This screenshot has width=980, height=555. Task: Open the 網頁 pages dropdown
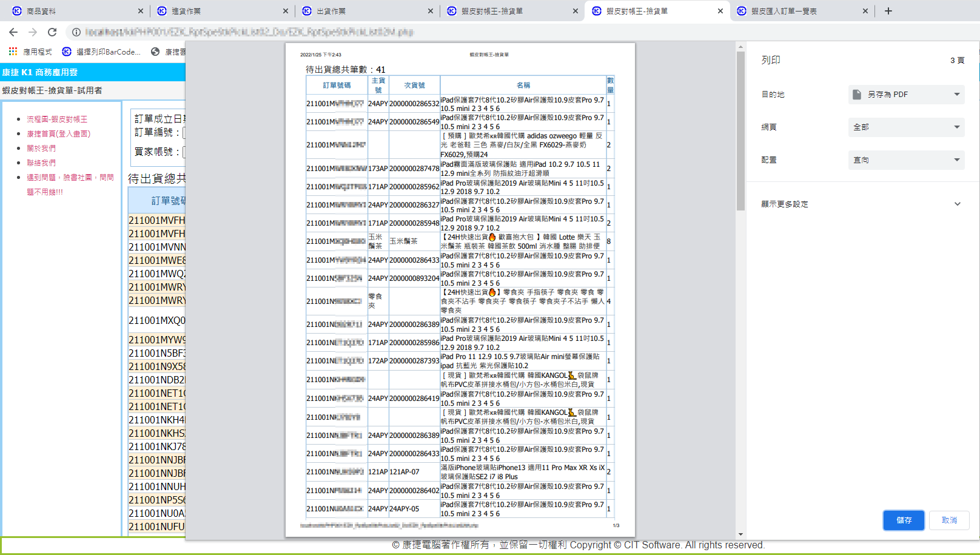coord(906,127)
